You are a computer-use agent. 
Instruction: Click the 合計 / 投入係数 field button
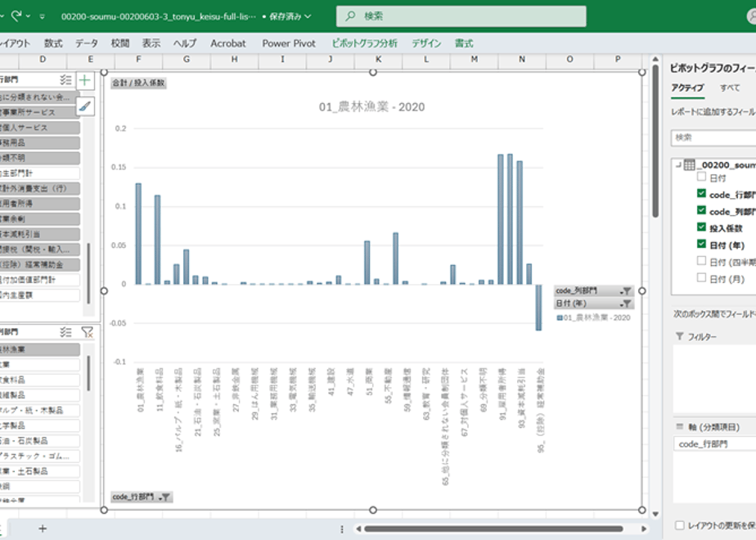pyautogui.click(x=138, y=83)
